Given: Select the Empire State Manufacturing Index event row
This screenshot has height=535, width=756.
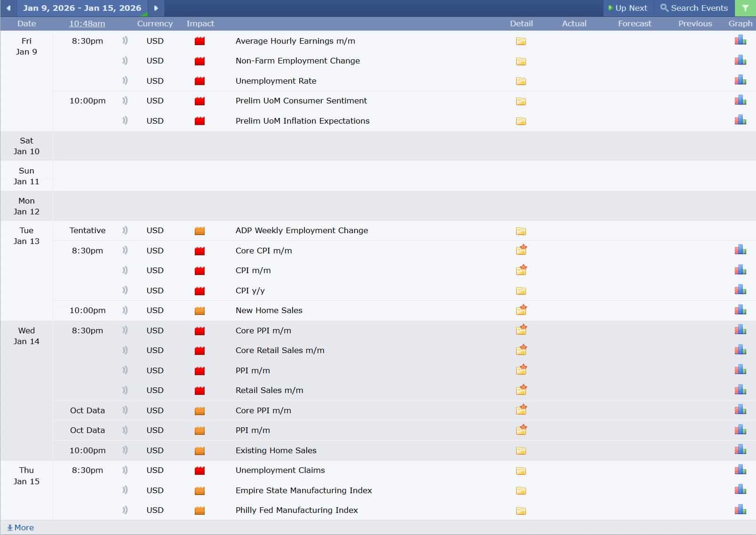Looking at the screenshot, I should pos(303,490).
